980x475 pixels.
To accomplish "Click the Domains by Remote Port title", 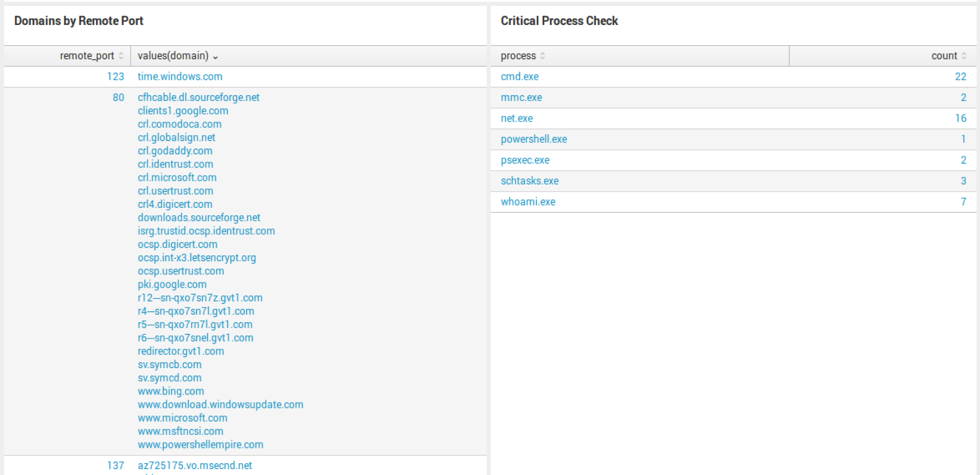I will [x=78, y=21].
